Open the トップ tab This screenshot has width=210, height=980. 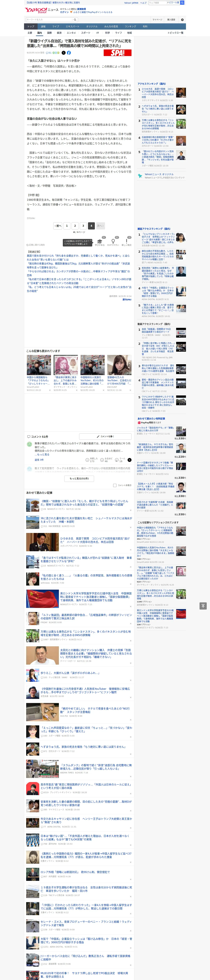31,27
